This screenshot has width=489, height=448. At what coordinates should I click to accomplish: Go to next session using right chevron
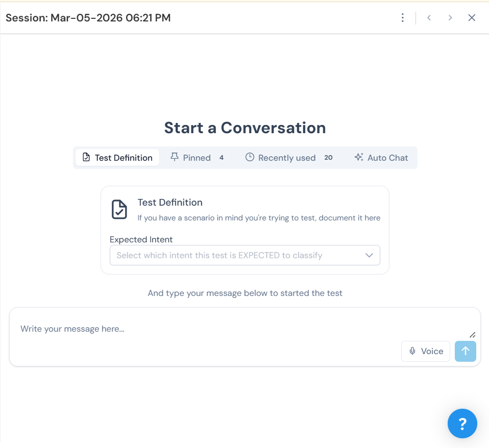(x=450, y=18)
